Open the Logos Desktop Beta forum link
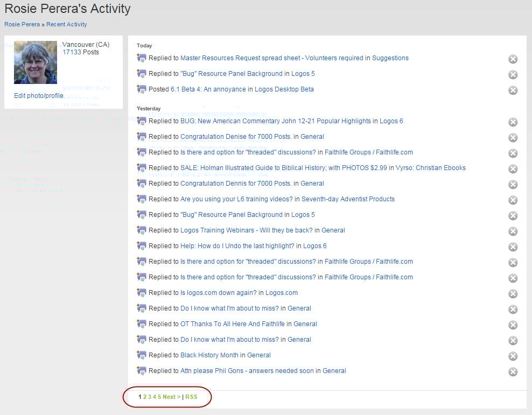532x415 pixels. click(x=284, y=89)
